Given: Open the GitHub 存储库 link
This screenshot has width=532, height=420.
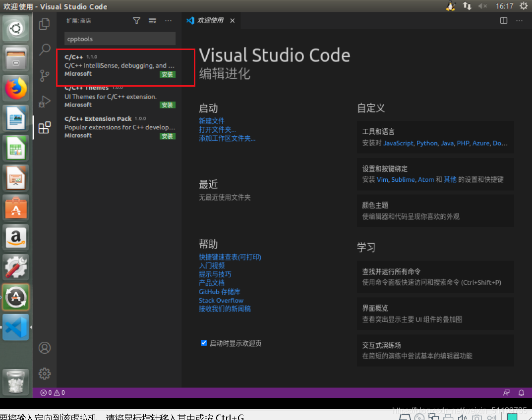Looking at the screenshot, I should tap(219, 292).
